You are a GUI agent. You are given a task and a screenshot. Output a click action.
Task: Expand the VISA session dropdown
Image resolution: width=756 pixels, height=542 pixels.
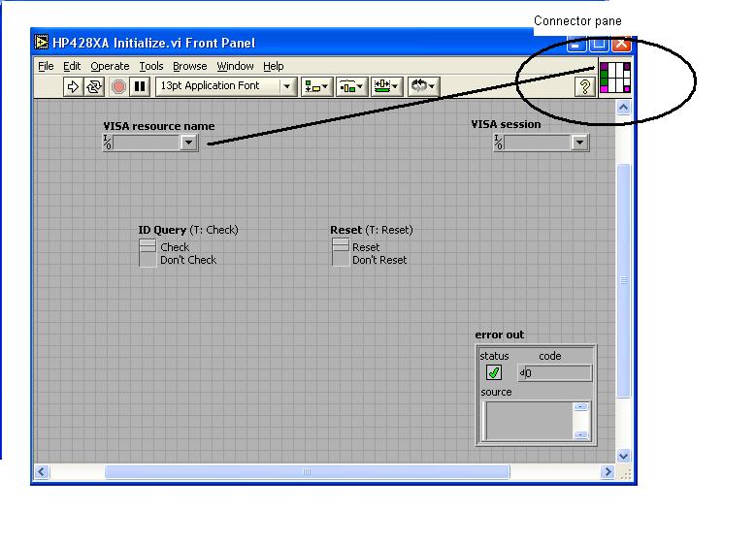[x=579, y=143]
